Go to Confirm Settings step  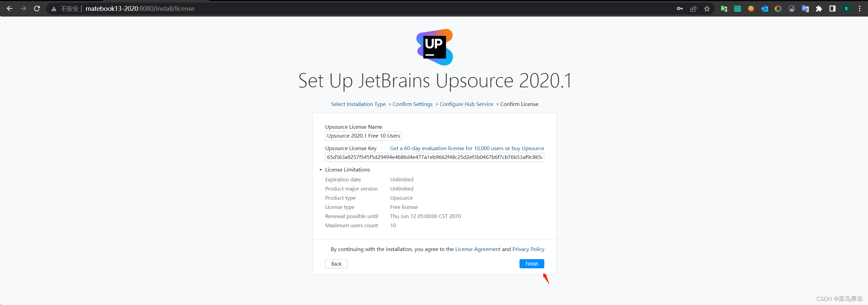(413, 104)
